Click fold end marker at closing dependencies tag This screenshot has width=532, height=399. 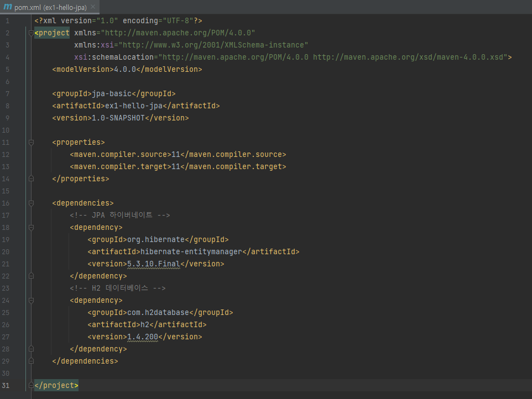point(31,361)
